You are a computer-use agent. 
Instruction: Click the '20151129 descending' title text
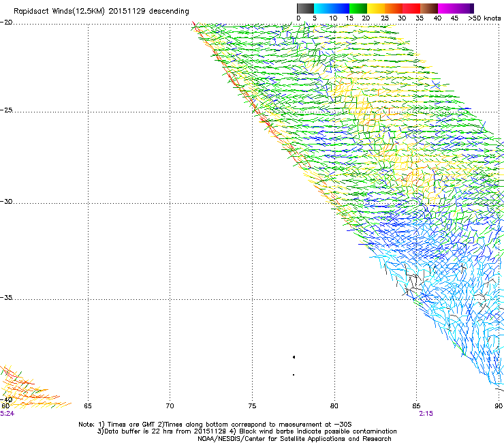coord(149,12)
